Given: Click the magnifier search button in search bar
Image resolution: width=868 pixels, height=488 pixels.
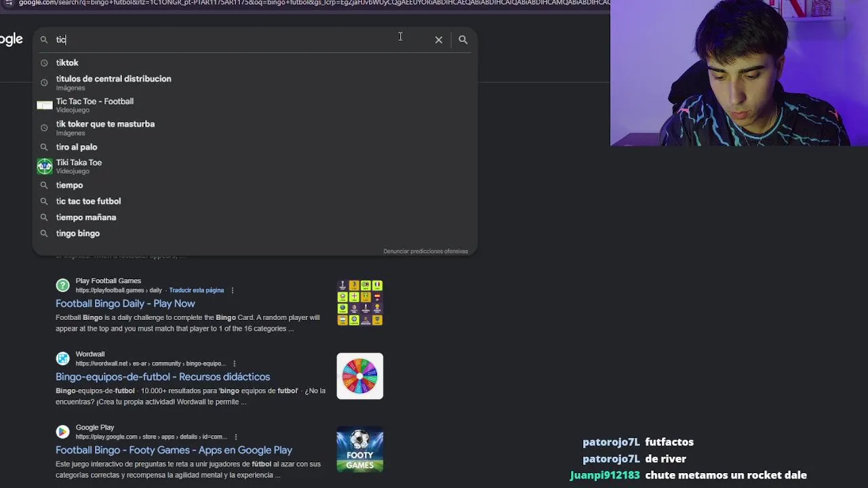Looking at the screenshot, I should tap(463, 40).
